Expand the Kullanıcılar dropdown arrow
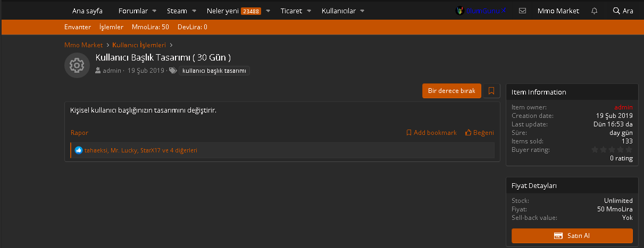Screen dimensions: 644x248 362,11
